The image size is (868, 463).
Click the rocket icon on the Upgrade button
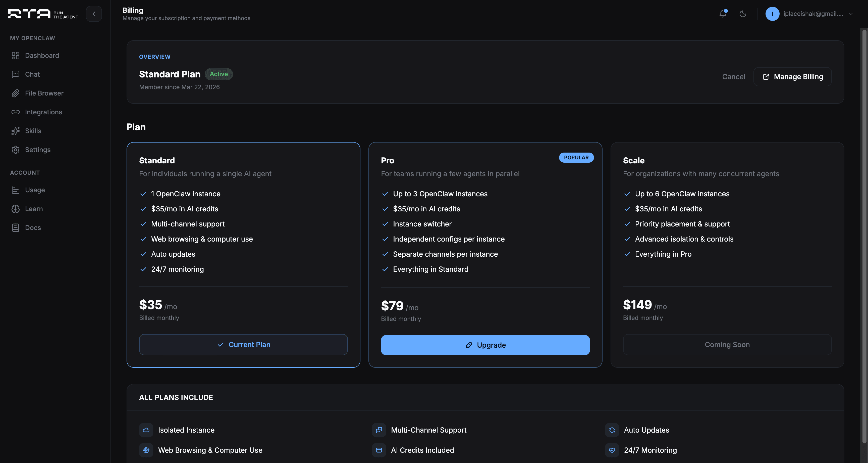(469, 345)
